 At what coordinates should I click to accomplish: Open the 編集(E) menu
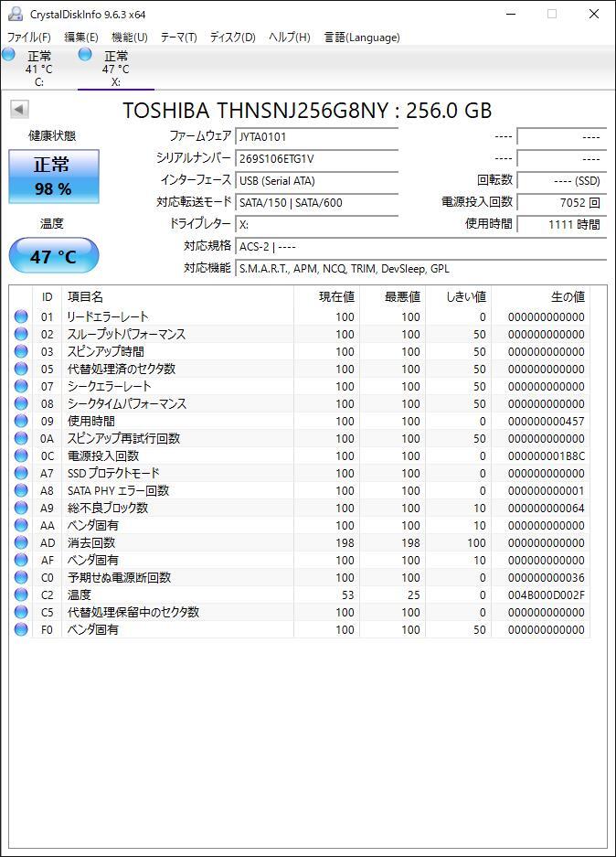click(81, 37)
